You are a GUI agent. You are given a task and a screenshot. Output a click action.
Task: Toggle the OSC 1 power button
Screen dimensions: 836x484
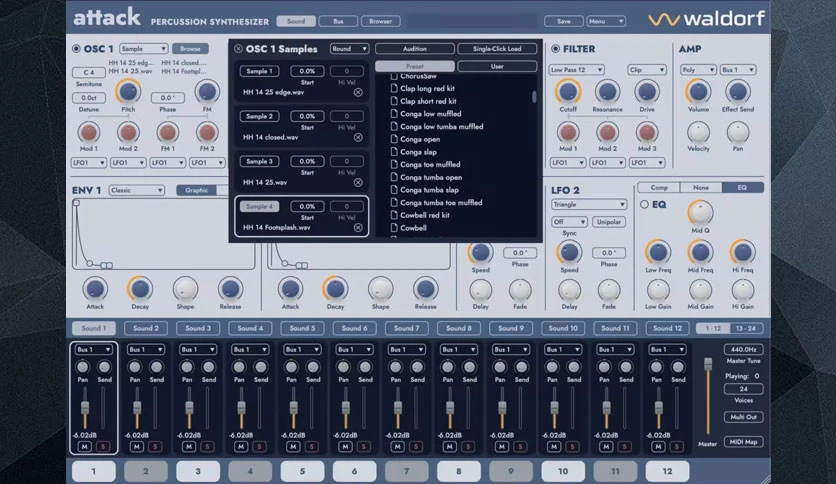[x=76, y=49]
